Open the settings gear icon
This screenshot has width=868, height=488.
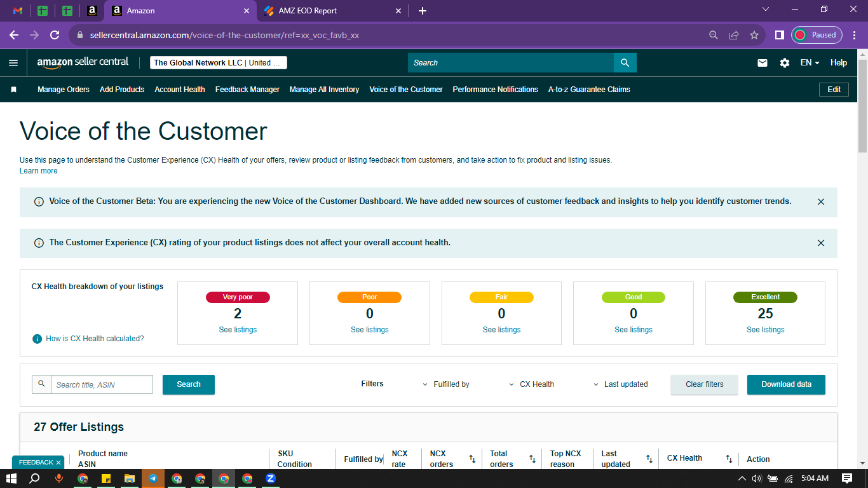tap(785, 63)
